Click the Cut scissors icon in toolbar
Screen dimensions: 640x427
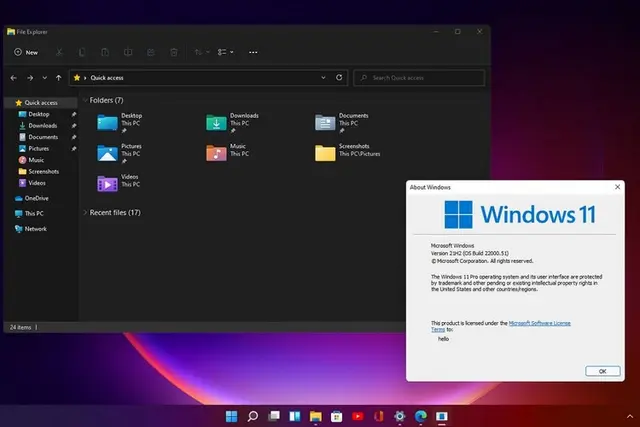59,52
